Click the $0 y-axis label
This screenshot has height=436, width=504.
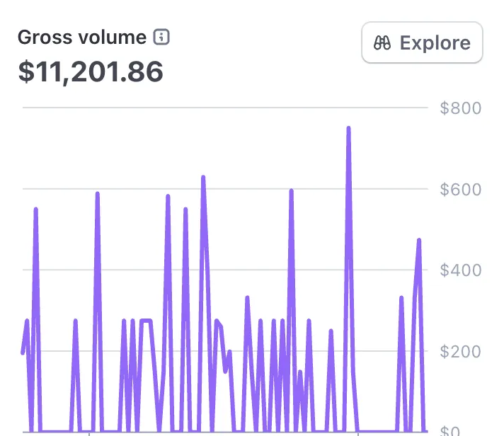469,430
